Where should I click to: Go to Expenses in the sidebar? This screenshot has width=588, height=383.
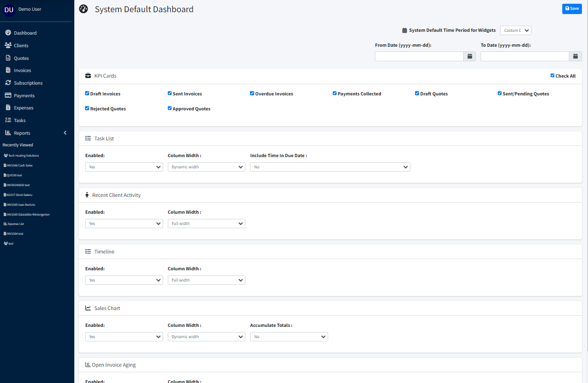tap(23, 108)
